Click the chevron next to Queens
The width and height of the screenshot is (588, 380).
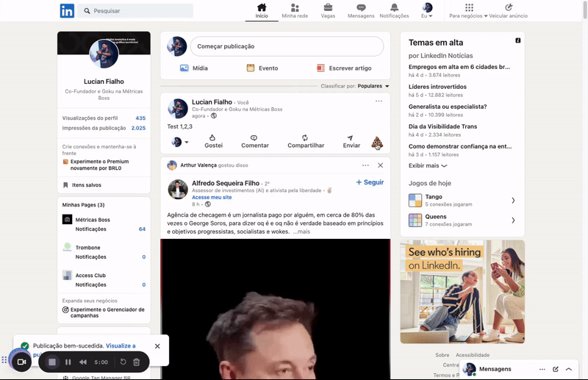pos(513,221)
